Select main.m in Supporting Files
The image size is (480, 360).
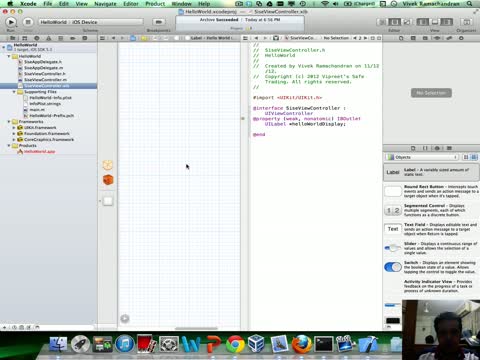click(37, 110)
